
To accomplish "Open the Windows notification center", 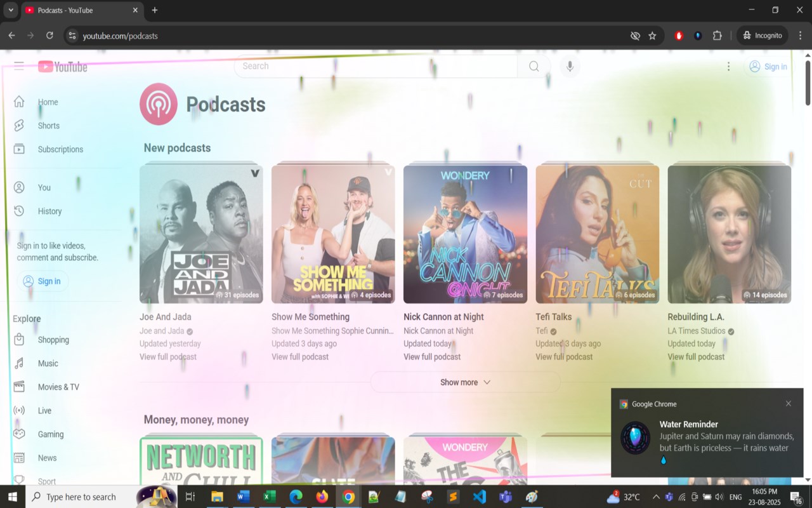I will [797, 497].
